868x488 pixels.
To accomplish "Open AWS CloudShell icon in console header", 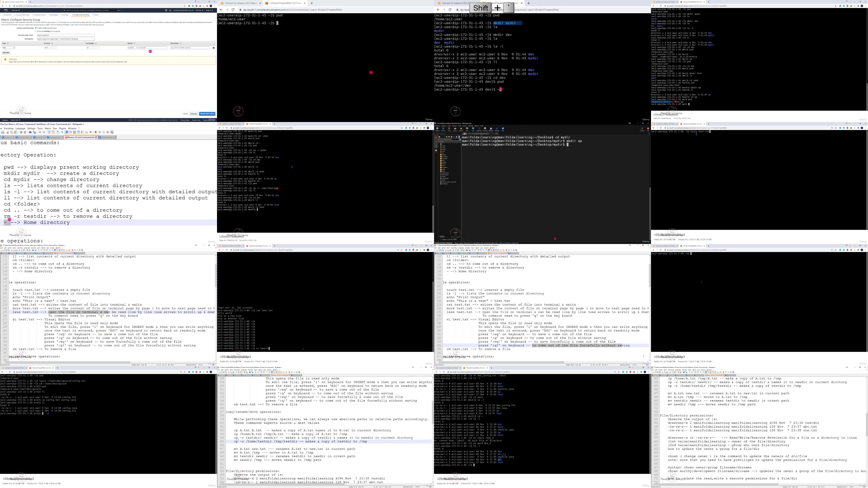I will (166, 11).
